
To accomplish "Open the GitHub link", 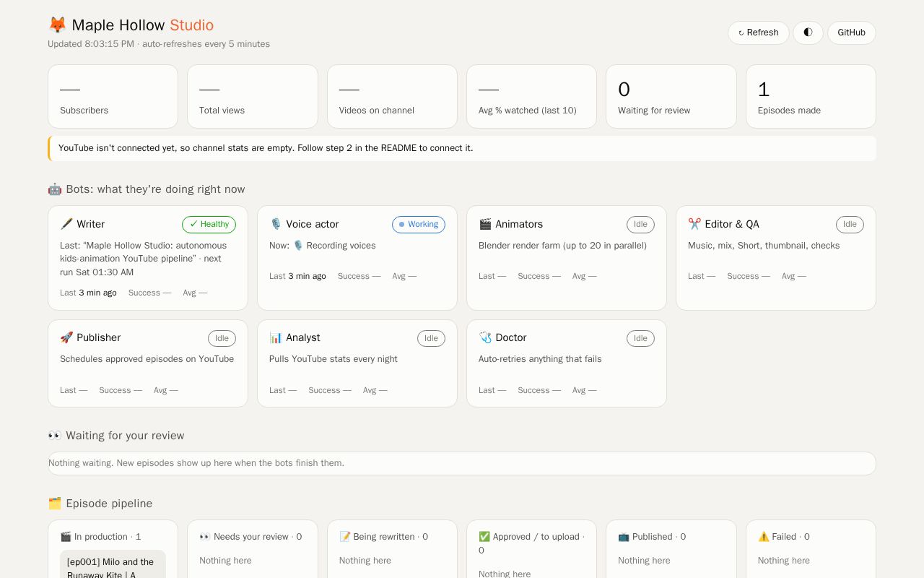I will click(852, 33).
